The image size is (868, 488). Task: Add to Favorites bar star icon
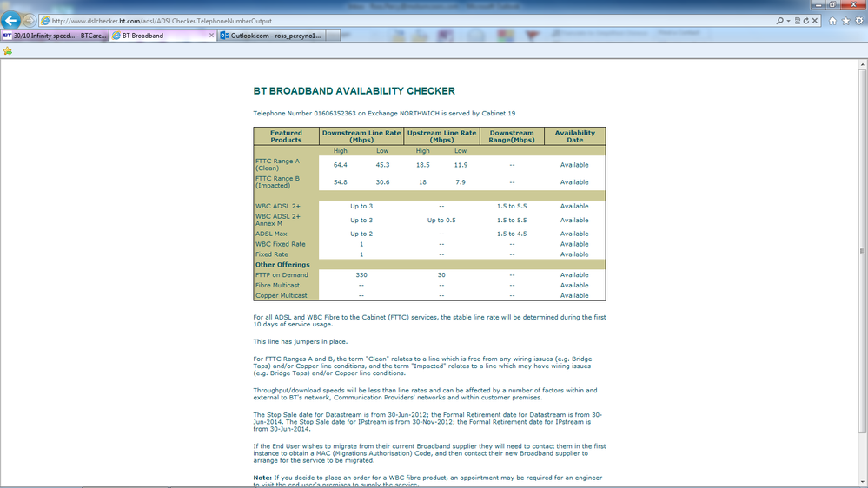[x=8, y=51]
